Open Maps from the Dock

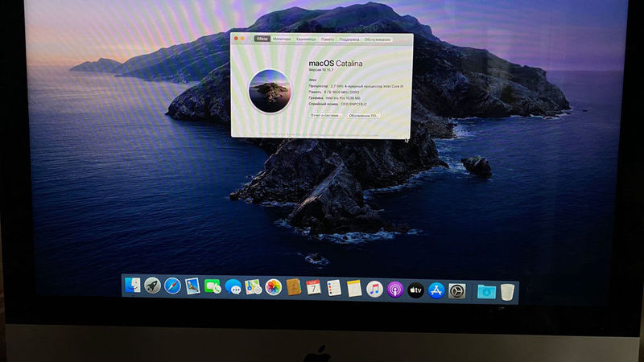253,287
